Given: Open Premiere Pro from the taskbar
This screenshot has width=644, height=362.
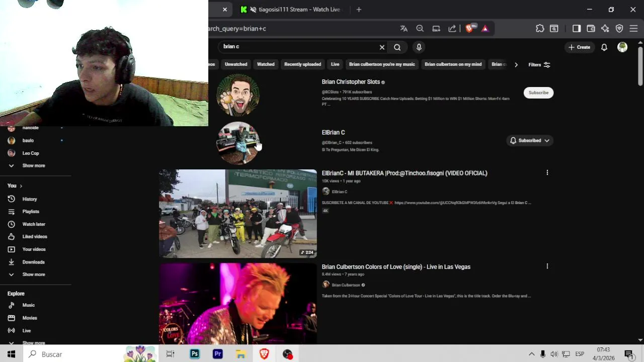Looking at the screenshot, I should [x=218, y=354].
